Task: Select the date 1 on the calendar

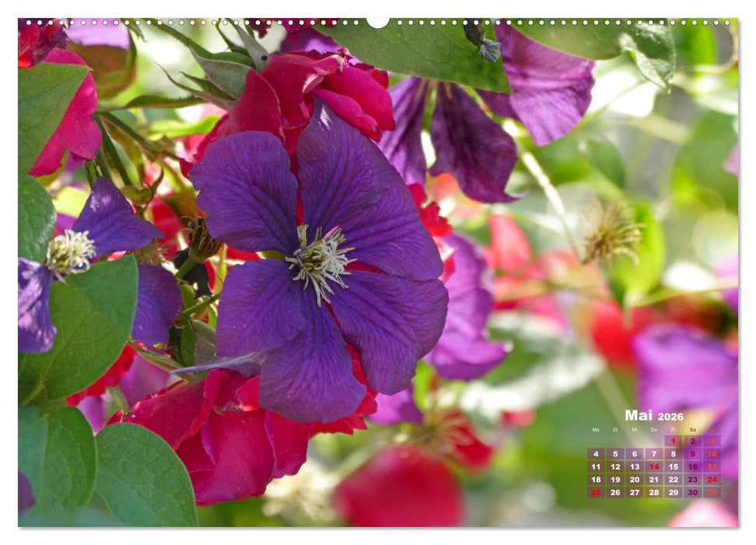Action: tap(673, 441)
